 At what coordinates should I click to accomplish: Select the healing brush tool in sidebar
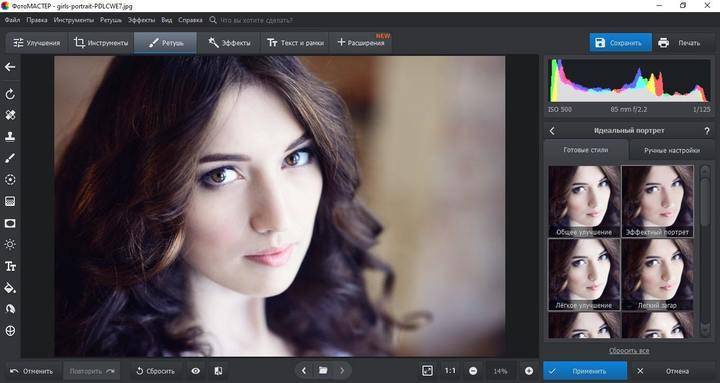[10, 115]
